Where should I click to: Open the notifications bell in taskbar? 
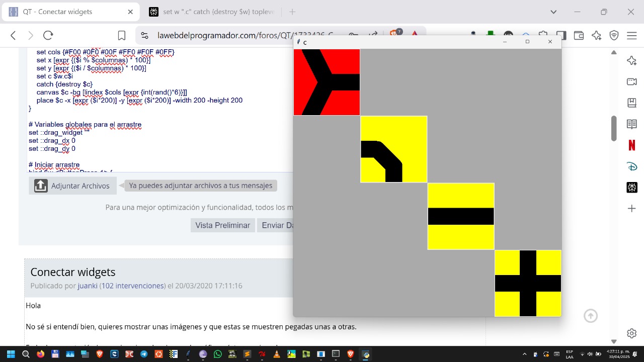[x=635, y=354]
